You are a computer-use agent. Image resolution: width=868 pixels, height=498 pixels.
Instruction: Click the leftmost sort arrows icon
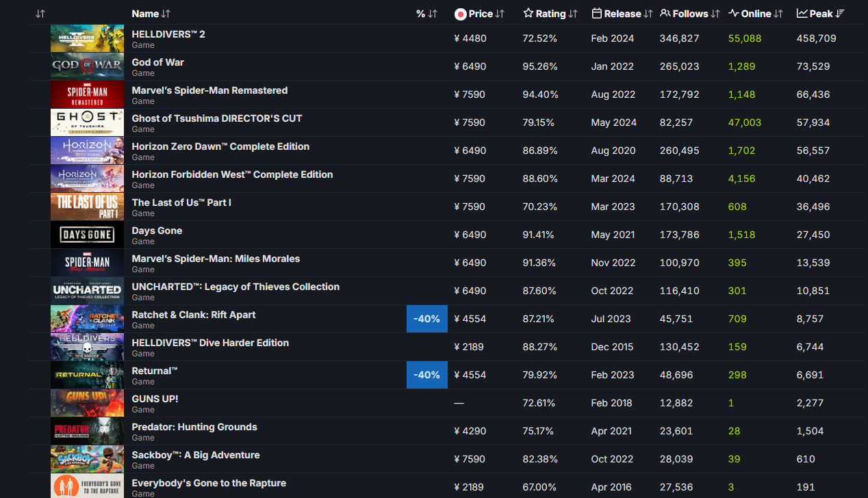[x=40, y=14]
